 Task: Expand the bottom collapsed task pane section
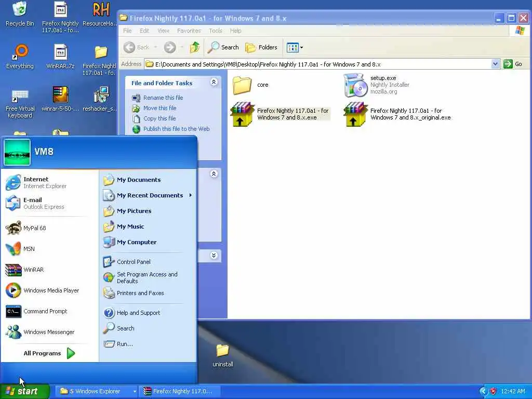tap(214, 255)
